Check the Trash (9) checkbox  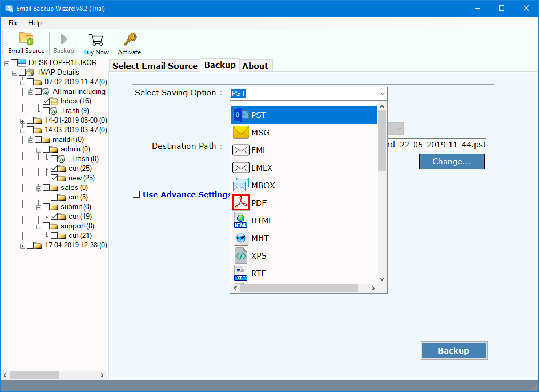tap(46, 111)
